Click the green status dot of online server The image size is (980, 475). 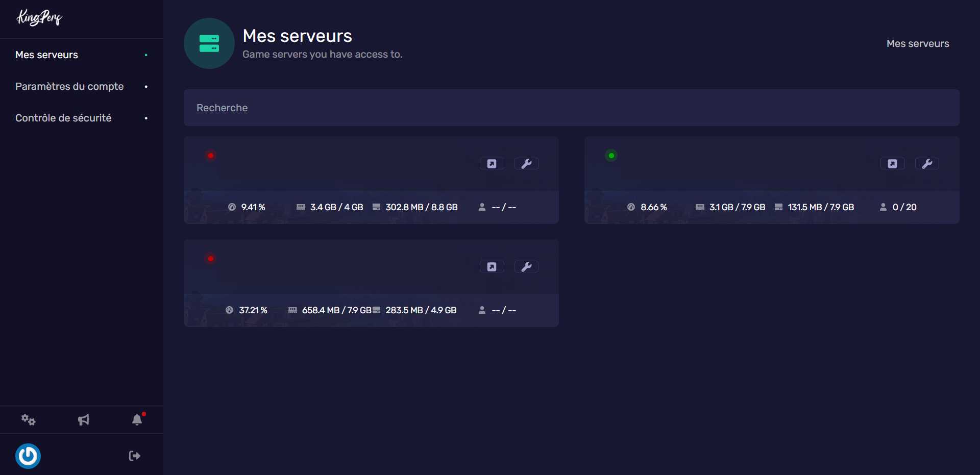tap(611, 156)
